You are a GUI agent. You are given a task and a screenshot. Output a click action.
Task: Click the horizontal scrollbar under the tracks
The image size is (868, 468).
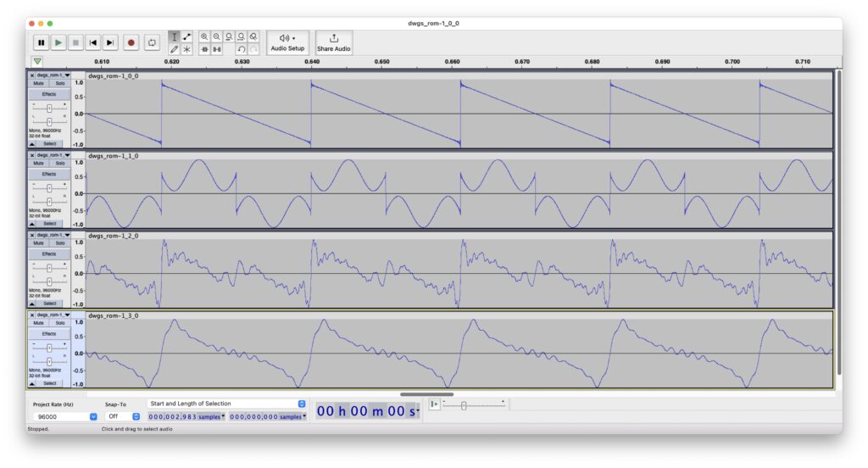426,394
